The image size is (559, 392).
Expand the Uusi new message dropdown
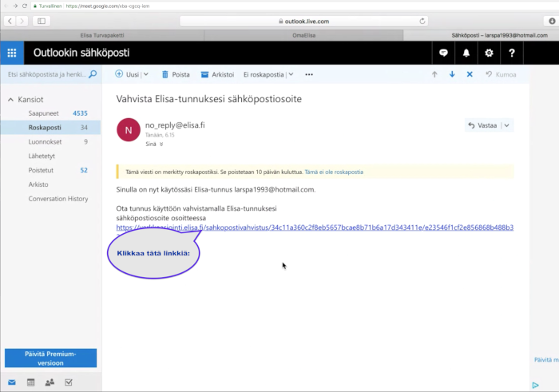coord(146,74)
